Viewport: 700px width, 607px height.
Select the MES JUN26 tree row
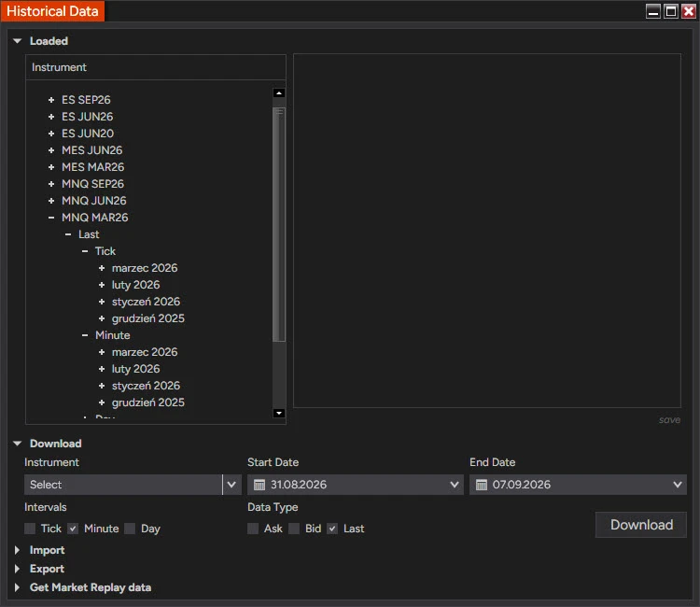tap(92, 150)
